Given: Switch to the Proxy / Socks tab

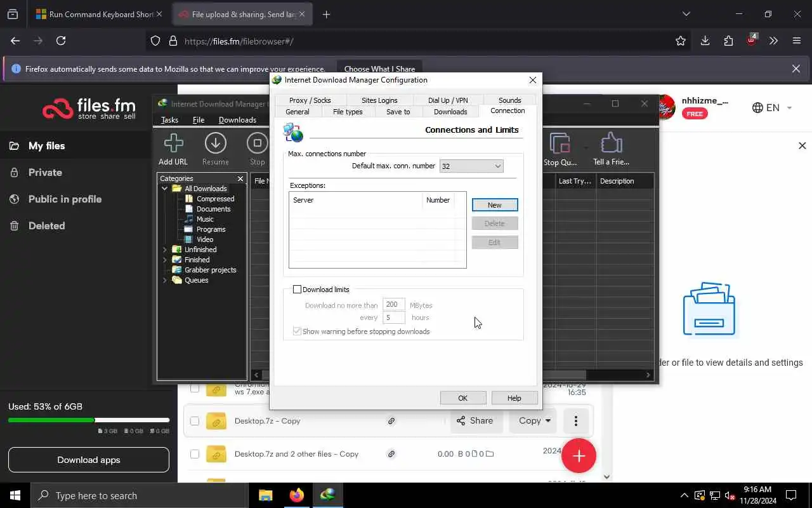Looking at the screenshot, I should 310,100.
